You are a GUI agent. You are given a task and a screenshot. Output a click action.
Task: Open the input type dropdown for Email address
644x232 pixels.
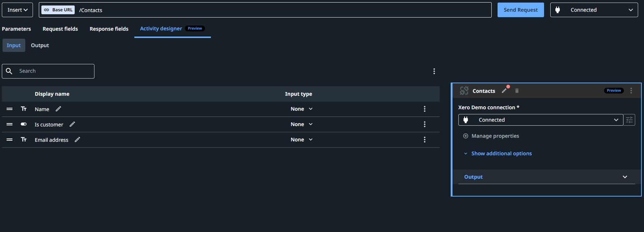click(302, 140)
